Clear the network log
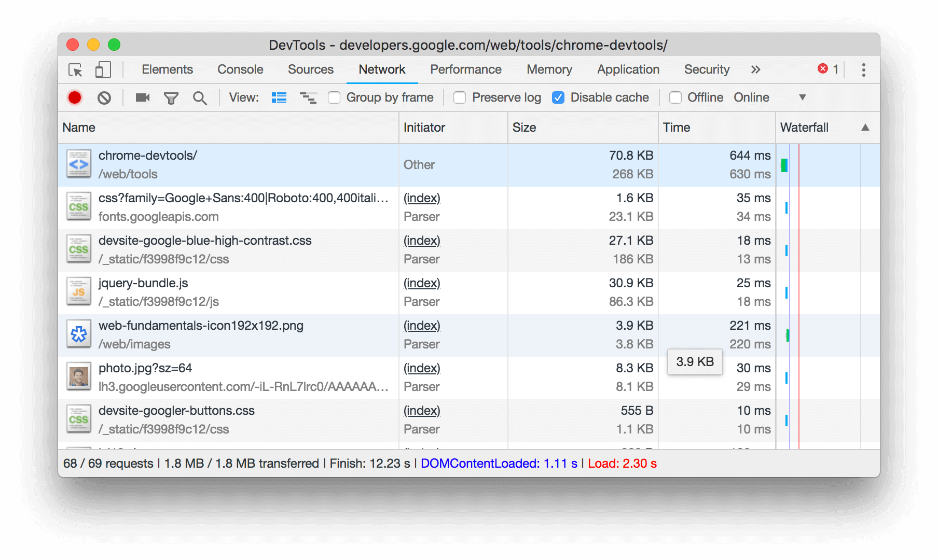Viewport: 938px width, 560px height. click(104, 97)
